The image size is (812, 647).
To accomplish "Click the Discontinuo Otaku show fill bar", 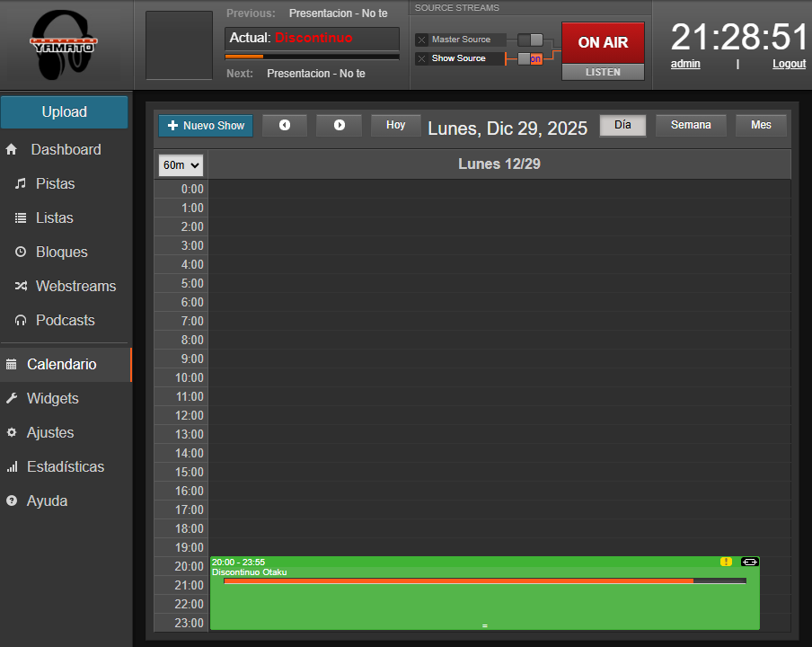I will coord(485,581).
